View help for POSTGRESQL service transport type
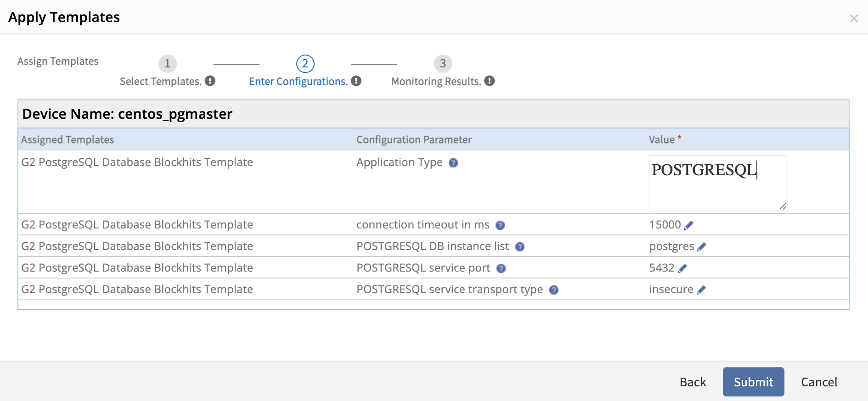The width and height of the screenshot is (868, 401). pos(553,290)
